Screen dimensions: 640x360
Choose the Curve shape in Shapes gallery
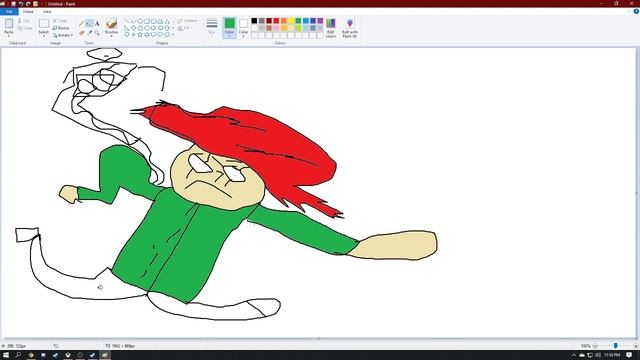pyautogui.click(x=133, y=21)
